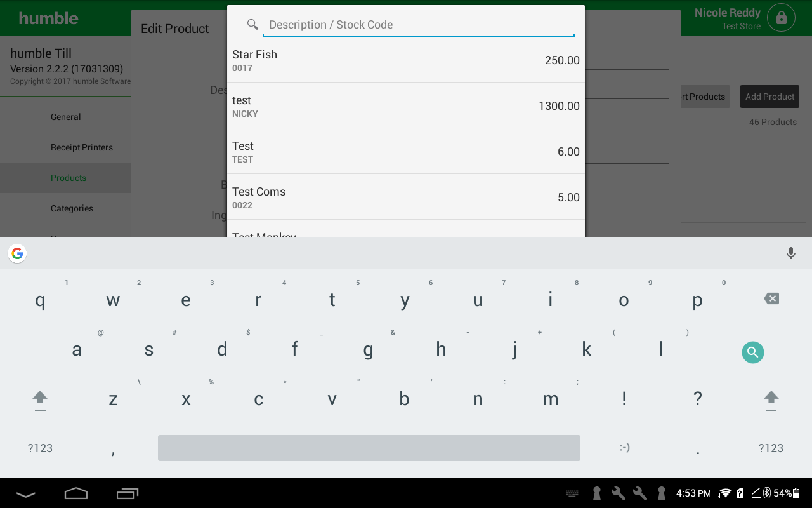Screen dimensions: 812x508
Task: Tap the Google G logo on the keyboard
Action: coord(17,253)
